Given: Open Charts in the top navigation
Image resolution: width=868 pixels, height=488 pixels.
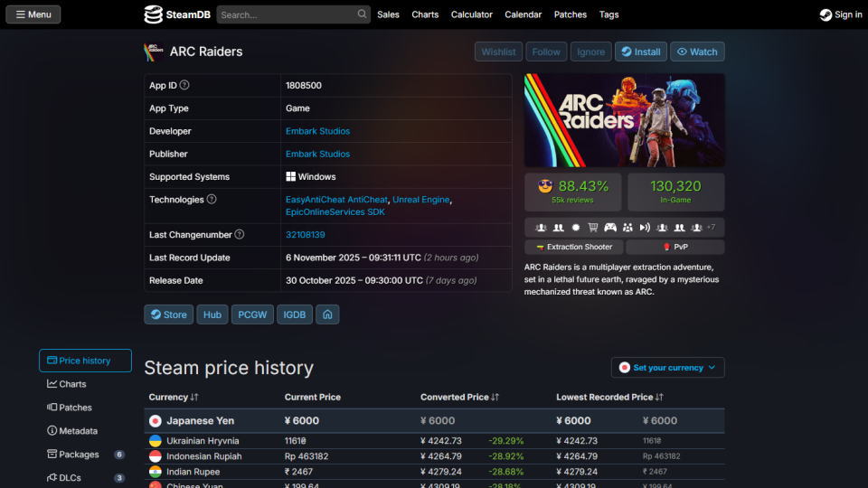Looking at the screenshot, I should click(x=425, y=14).
